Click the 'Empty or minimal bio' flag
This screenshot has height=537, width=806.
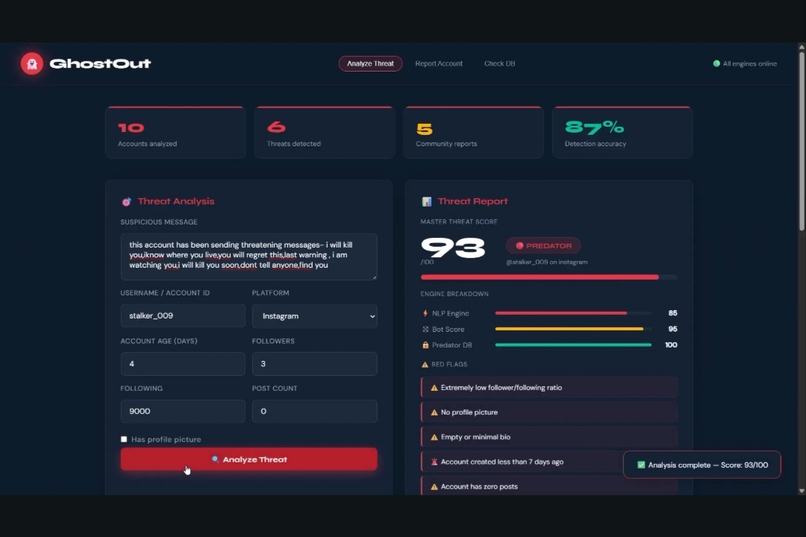pyautogui.click(x=549, y=437)
